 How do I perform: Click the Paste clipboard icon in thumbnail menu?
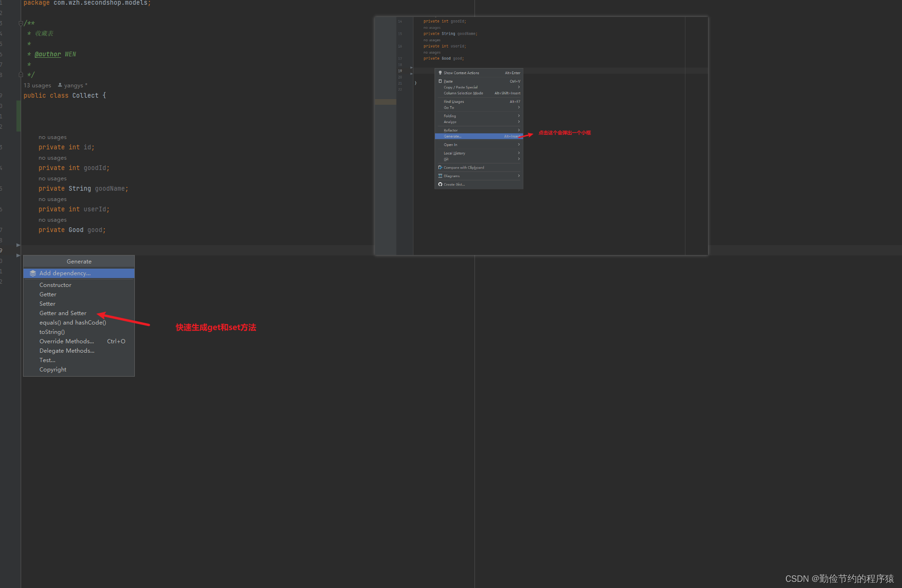coord(440,81)
